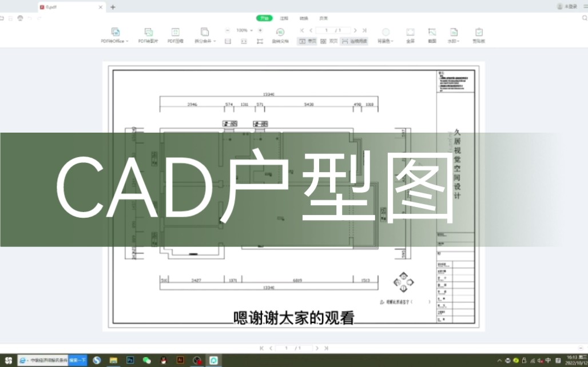Switch to the 注释 annotation tab
Viewport: 588px width, 367px height.
pos(284,18)
